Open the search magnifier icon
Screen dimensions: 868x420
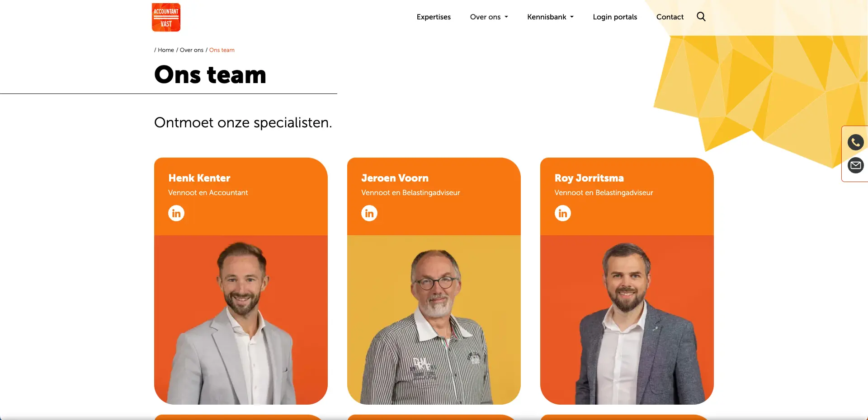pos(701,17)
